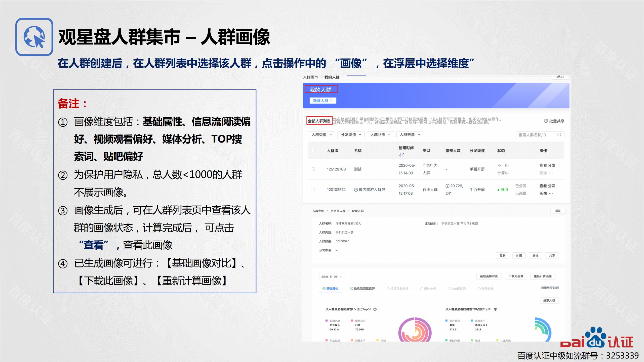Image resolution: width=644 pixels, height=362 pixels.
Task: Click 人群集市 in the breadcrumb
Action: pyautogui.click(x=310, y=77)
